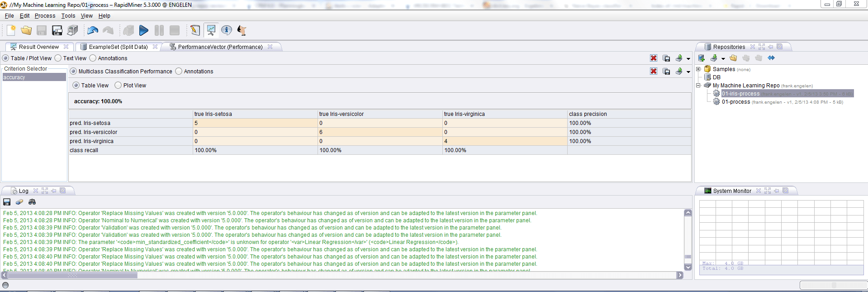Image resolution: width=868 pixels, height=292 pixels.
Task: Collapse the My Machine Learning Repo node
Action: coord(698,86)
